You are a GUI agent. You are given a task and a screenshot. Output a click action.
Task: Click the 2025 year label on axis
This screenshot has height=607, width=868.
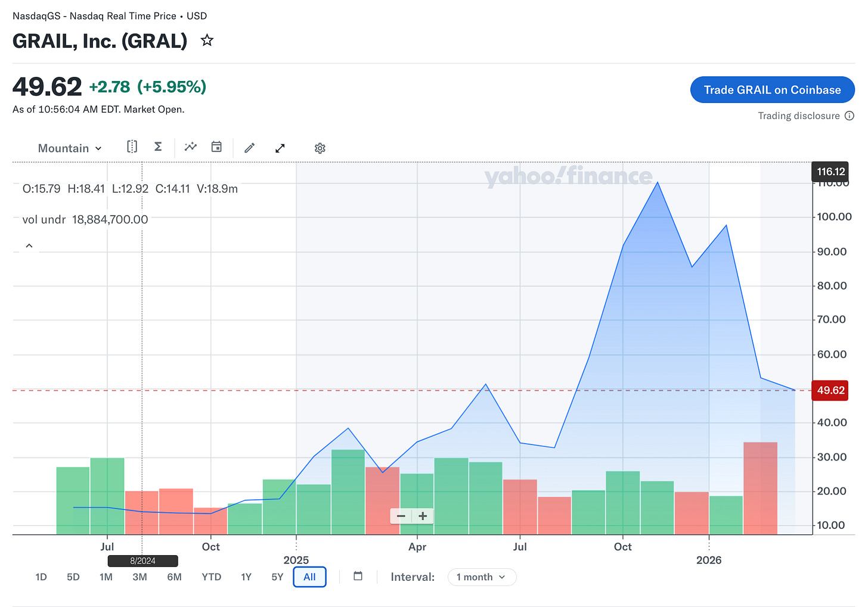(x=296, y=560)
